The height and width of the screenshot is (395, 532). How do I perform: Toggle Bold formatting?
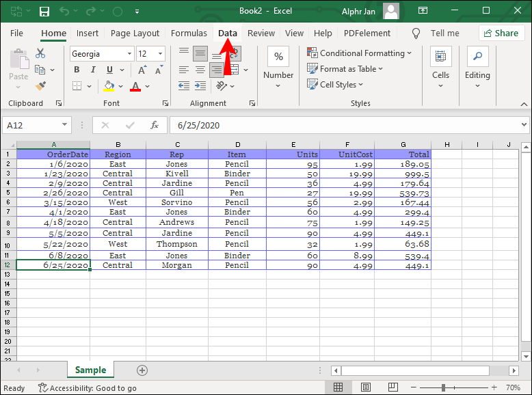[x=77, y=70]
